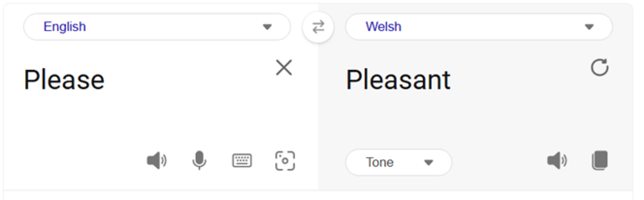Open the image scan translate icon
Screen dimensions: 644x200
[285, 161]
